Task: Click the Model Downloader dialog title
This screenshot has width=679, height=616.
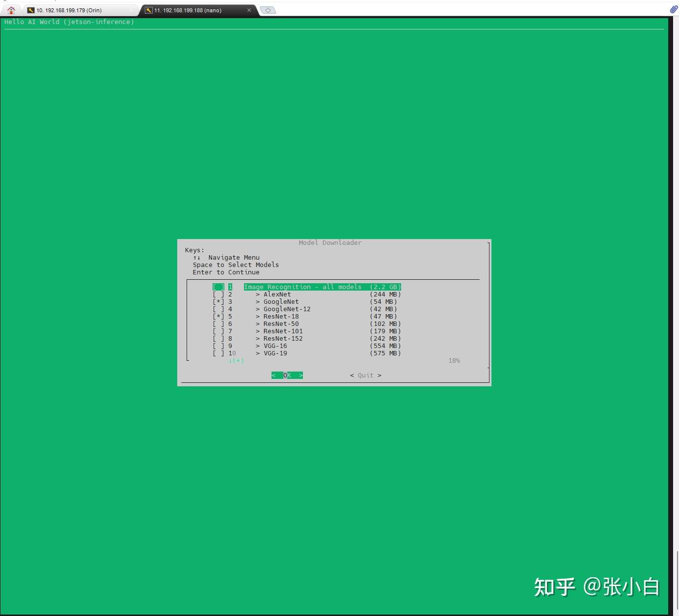Action: 330,243
